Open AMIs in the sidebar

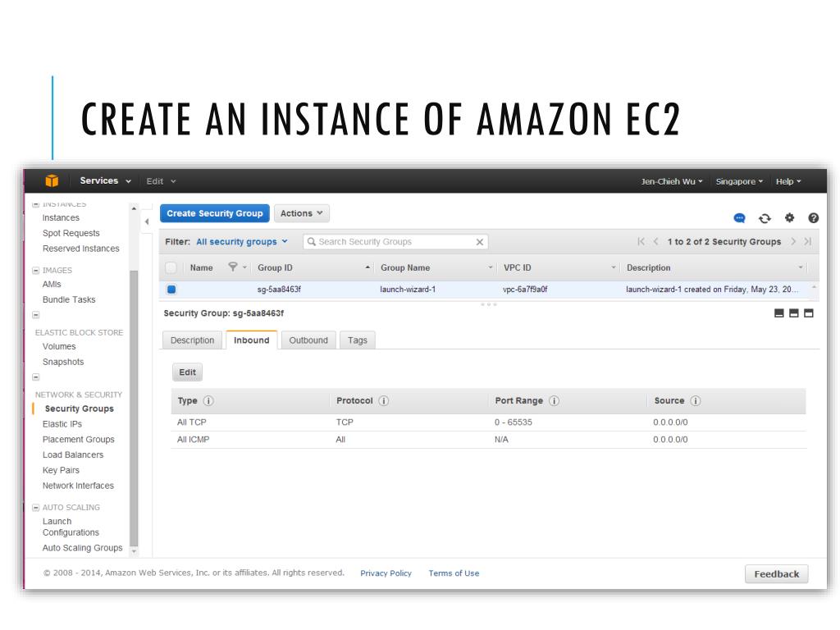click(x=52, y=285)
